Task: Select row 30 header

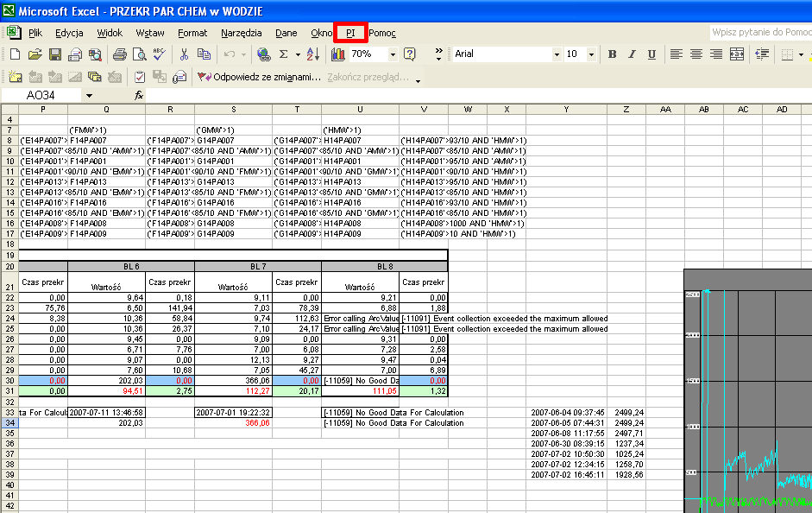Action: pyautogui.click(x=9, y=381)
